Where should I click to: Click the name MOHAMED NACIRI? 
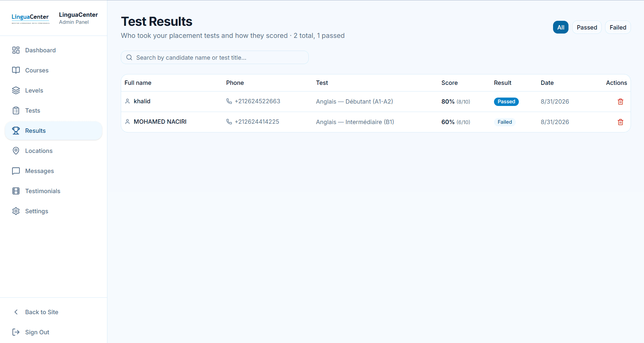click(160, 122)
